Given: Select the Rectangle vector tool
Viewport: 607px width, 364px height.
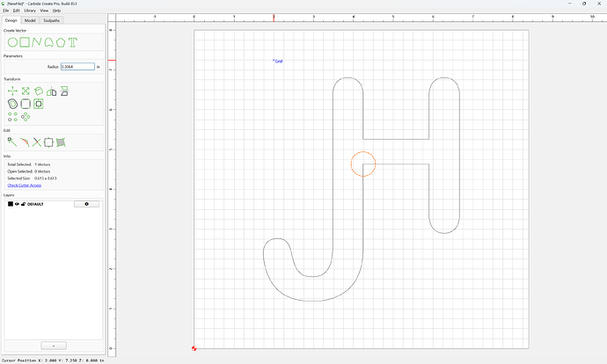Looking at the screenshot, I should point(25,42).
